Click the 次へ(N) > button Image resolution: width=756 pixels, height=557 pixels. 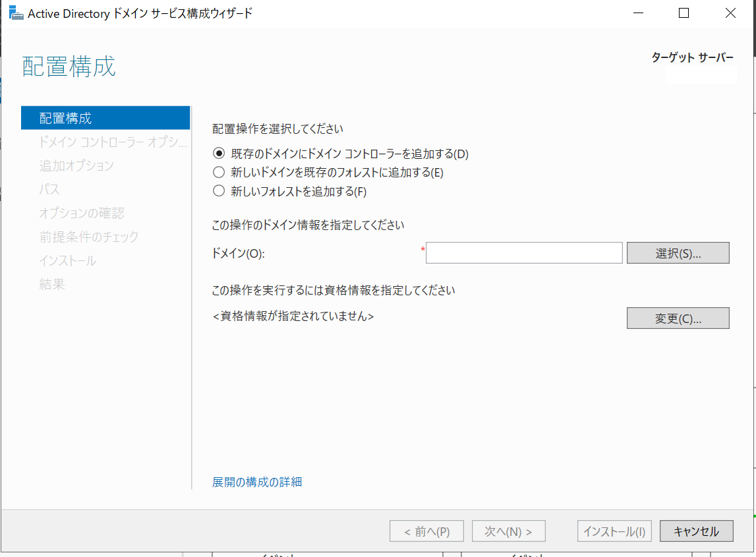pos(509,531)
